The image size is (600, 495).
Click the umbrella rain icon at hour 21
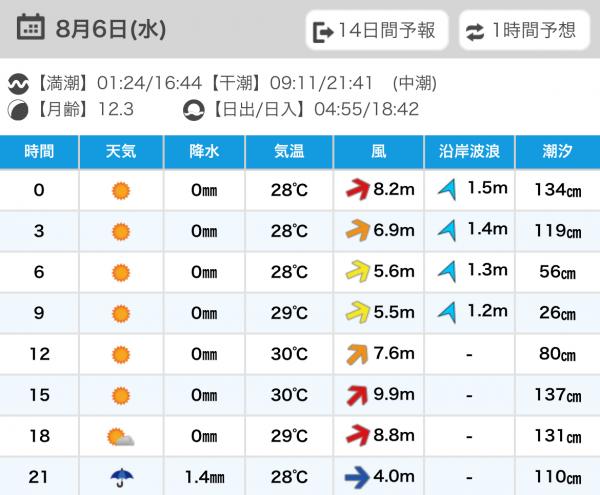coord(122,477)
